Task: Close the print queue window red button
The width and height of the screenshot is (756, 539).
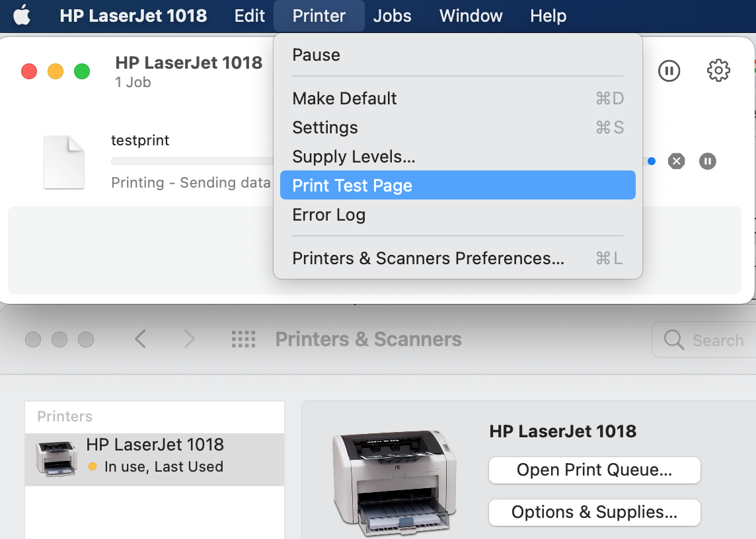Action: coord(29,71)
